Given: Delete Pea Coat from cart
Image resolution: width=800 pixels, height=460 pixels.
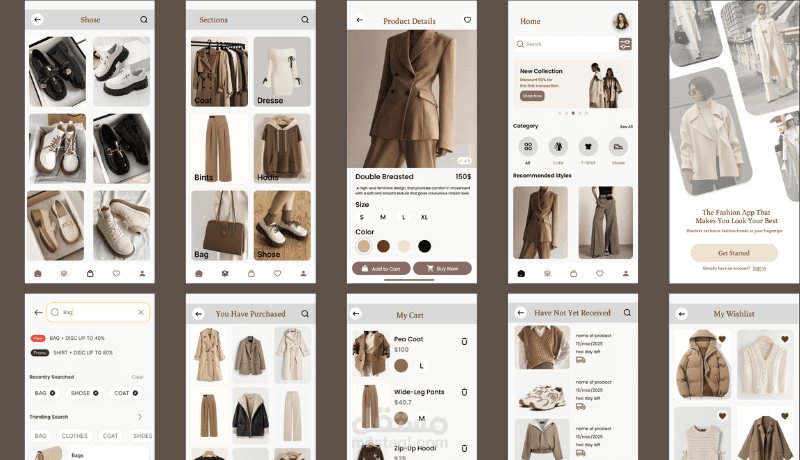Looking at the screenshot, I should [464, 341].
